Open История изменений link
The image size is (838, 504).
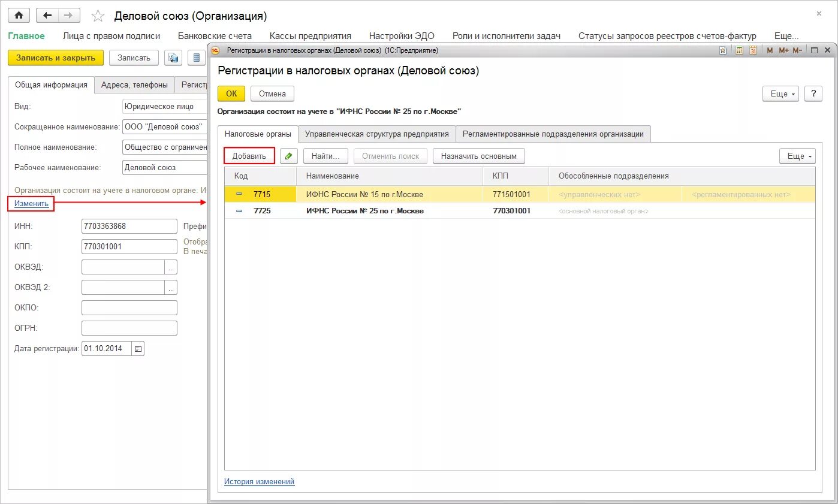(260, 481)
